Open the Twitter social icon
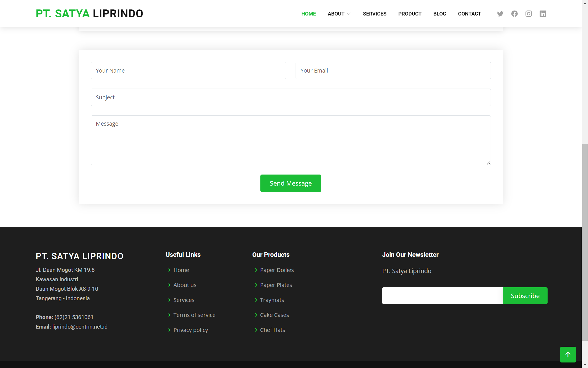 pyautogui.click(x=500, y=14)
